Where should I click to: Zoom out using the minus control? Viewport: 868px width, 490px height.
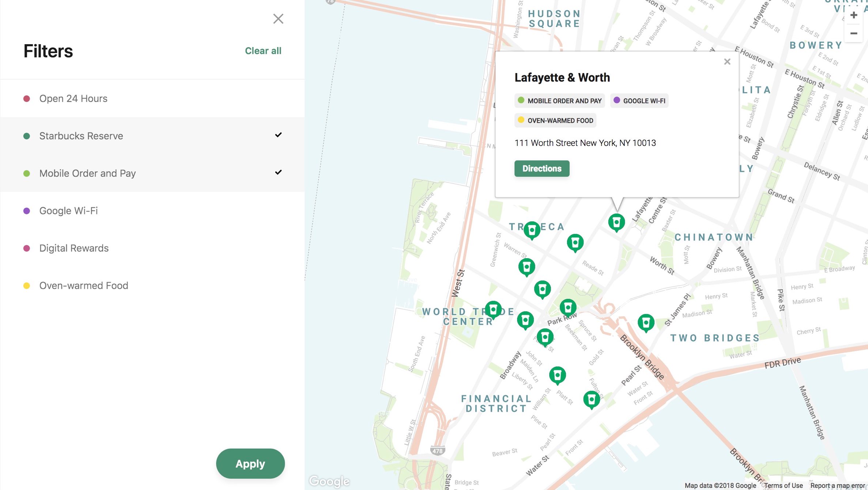pos(853,34)
